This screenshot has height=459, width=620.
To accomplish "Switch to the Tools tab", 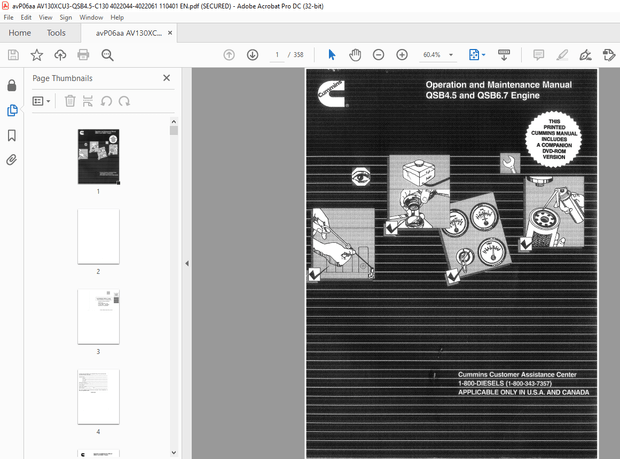I will [56, 33].
